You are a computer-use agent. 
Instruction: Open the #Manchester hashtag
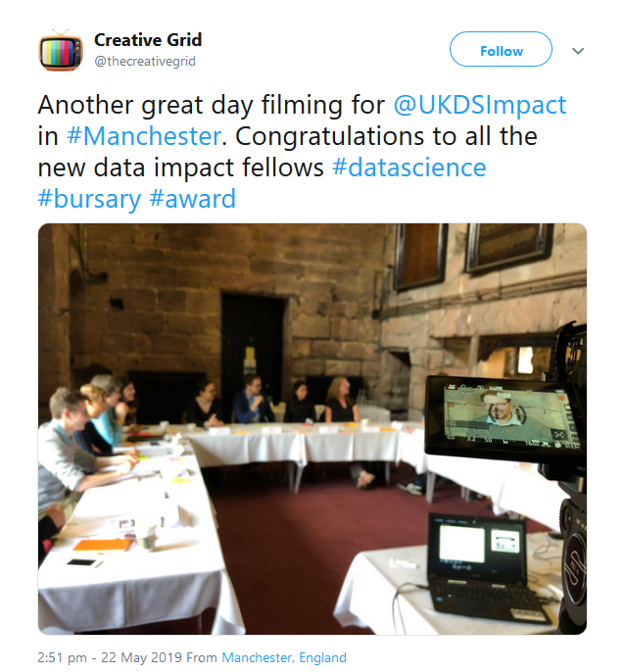pyautogui.click(x=144, y=136)
